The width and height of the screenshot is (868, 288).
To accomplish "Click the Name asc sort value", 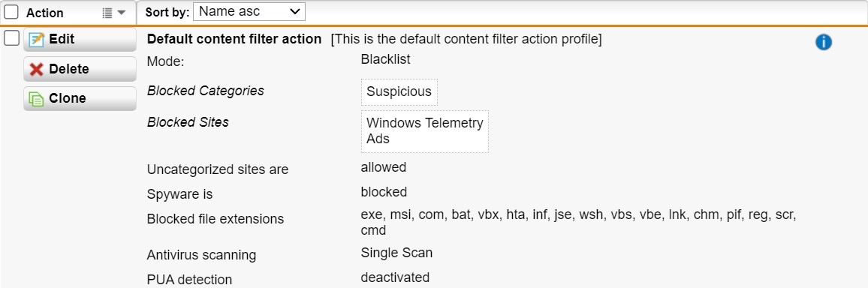I will [x=229, y=11].
